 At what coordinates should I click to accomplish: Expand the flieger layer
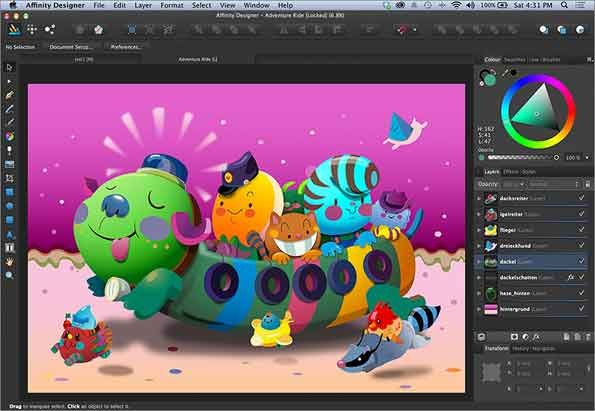[x=479, y=230]
